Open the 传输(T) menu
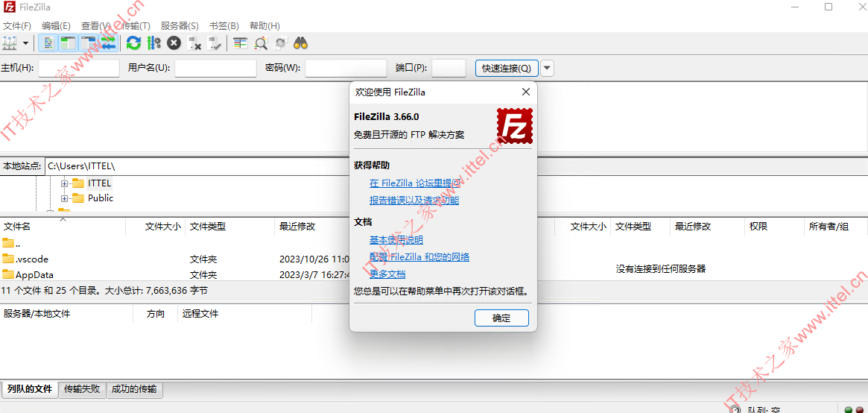Screen dimensions: 868x413 tap(136, 25)
